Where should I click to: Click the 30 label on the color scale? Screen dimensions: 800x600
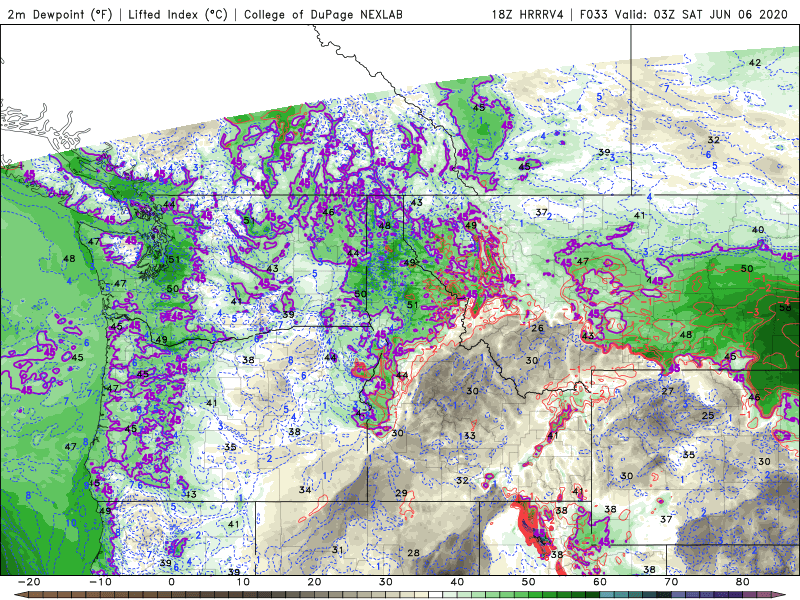pos(386,582)
